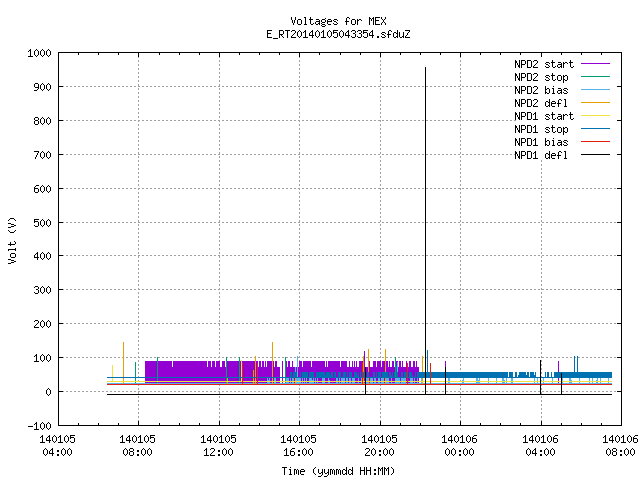Click the '140105 08:00' time tick label
This screenshot has height=480, width=640.
pyautogui.click(x=138, y=446)
